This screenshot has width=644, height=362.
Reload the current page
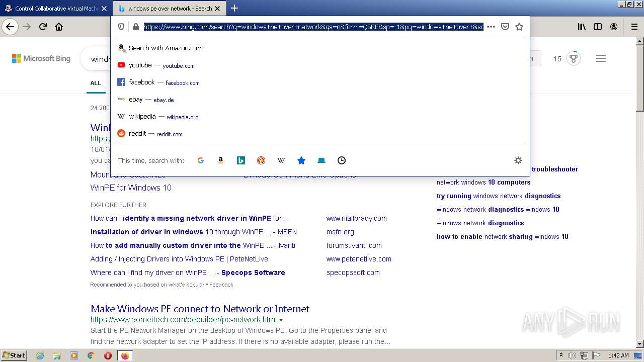point(43,27)
